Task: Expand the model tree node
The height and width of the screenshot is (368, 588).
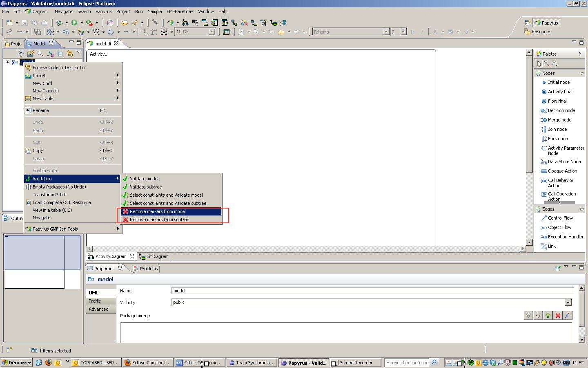Action: pos(7,62)
